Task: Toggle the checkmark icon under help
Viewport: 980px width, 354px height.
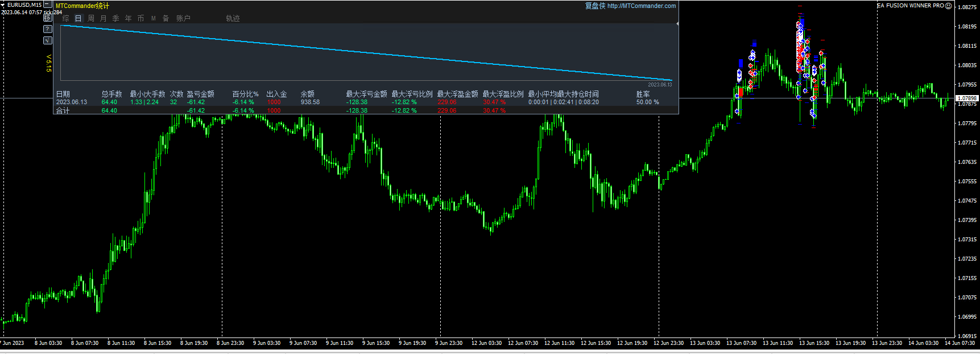Action: click(48, 40)
